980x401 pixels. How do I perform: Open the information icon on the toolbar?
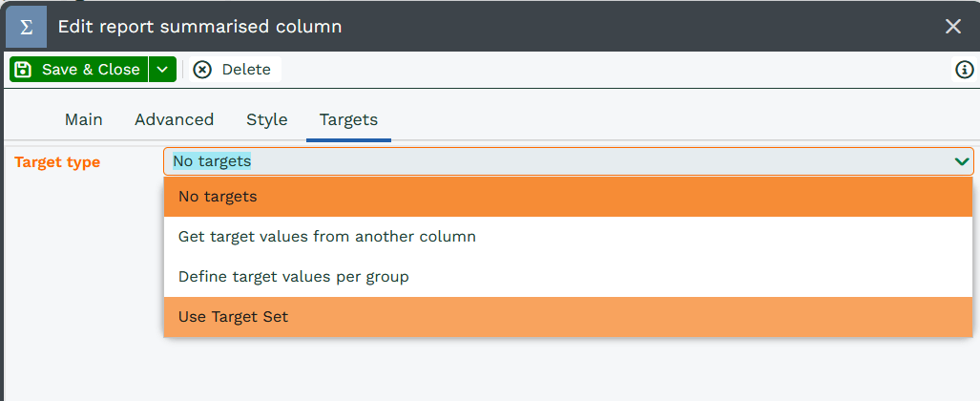(964, 70)
